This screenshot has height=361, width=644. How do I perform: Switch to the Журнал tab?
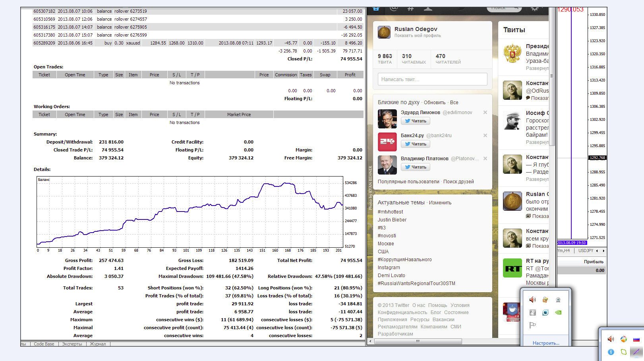coord(98,344)
